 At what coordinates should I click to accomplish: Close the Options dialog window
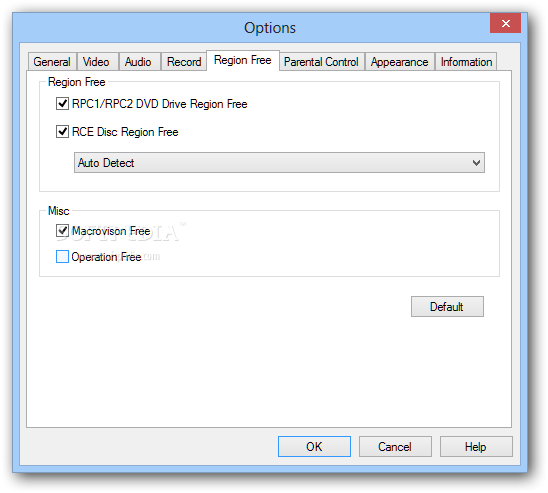(x=505, y=23)
